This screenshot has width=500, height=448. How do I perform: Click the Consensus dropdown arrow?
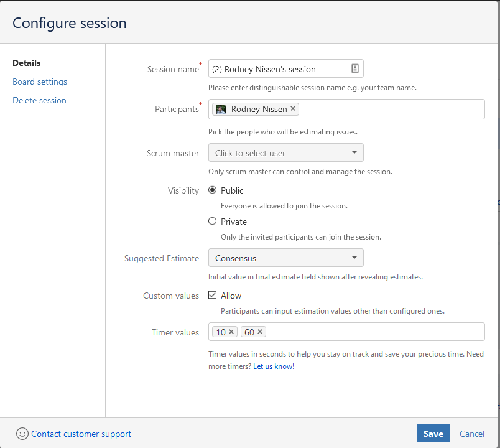pos(354,258)
